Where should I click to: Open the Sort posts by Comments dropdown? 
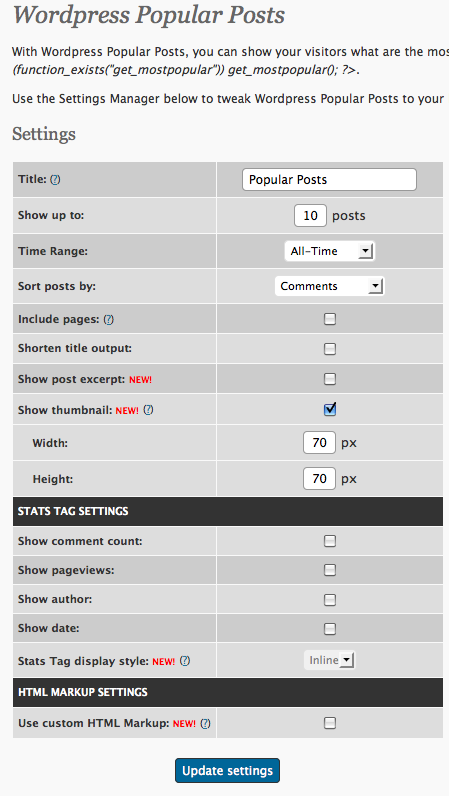pyautogui.click(x=329, y=286)
